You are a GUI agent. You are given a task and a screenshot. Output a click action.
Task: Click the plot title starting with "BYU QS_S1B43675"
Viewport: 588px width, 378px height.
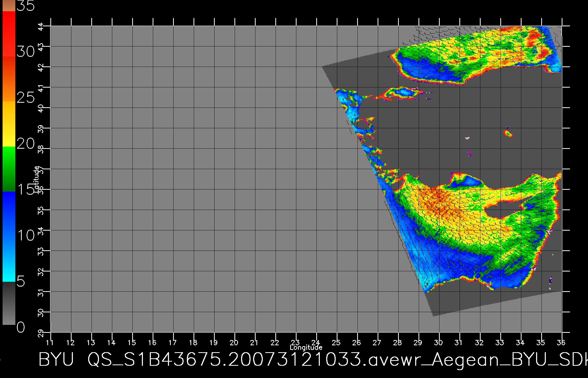click(x=313, y=360)
